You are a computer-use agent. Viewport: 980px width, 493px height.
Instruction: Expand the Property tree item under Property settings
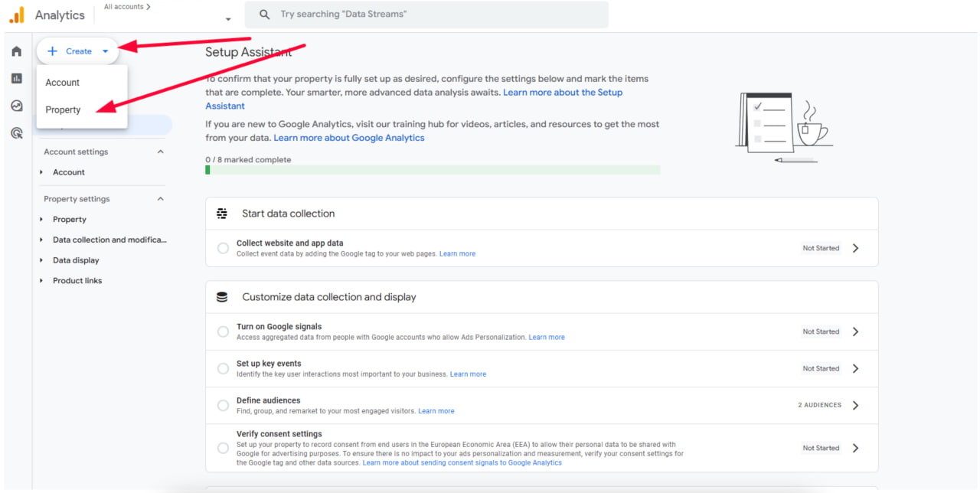click(41, 220)
